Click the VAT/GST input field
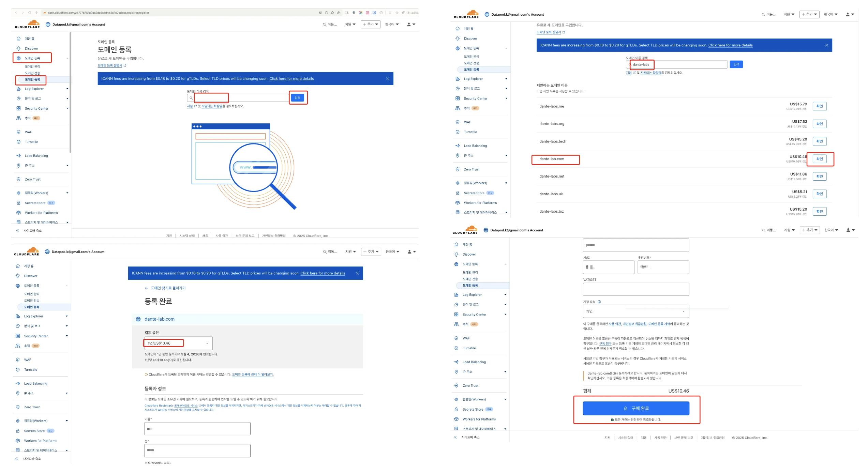Viewport: 868px width, 473px height. click(x=635, y=289)
